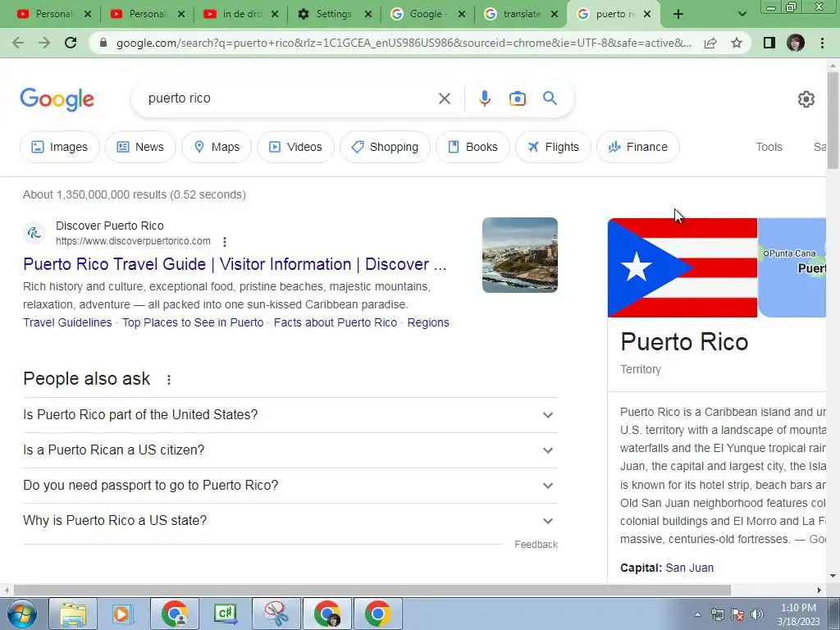840x630 pixels.
Task: Select the Flights filter chip
Action: 553,147
